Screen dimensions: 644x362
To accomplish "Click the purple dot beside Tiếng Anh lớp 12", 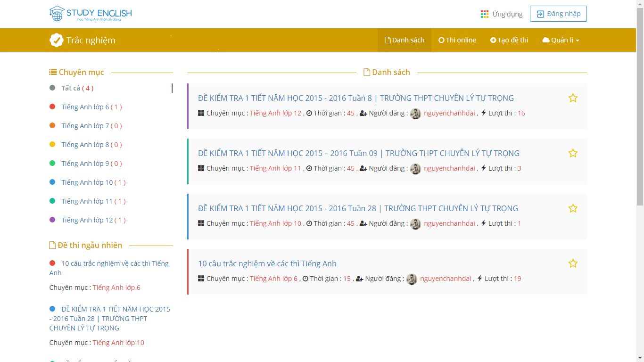I will (x=52, y=220).
